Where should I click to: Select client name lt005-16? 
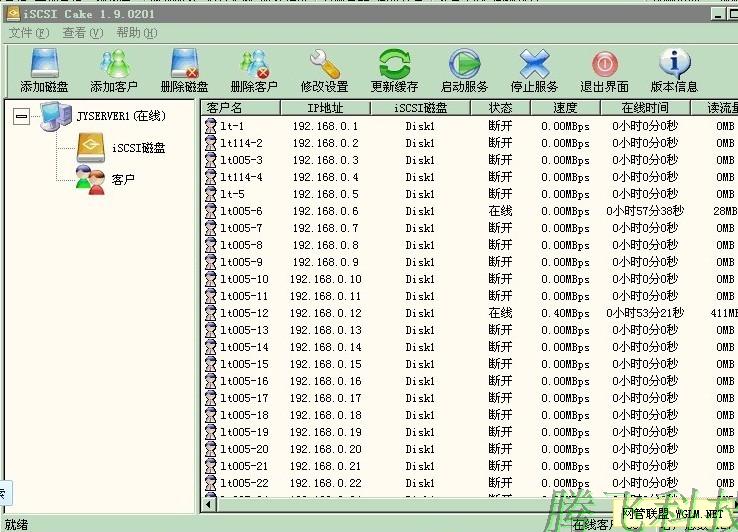pos(244,381)
